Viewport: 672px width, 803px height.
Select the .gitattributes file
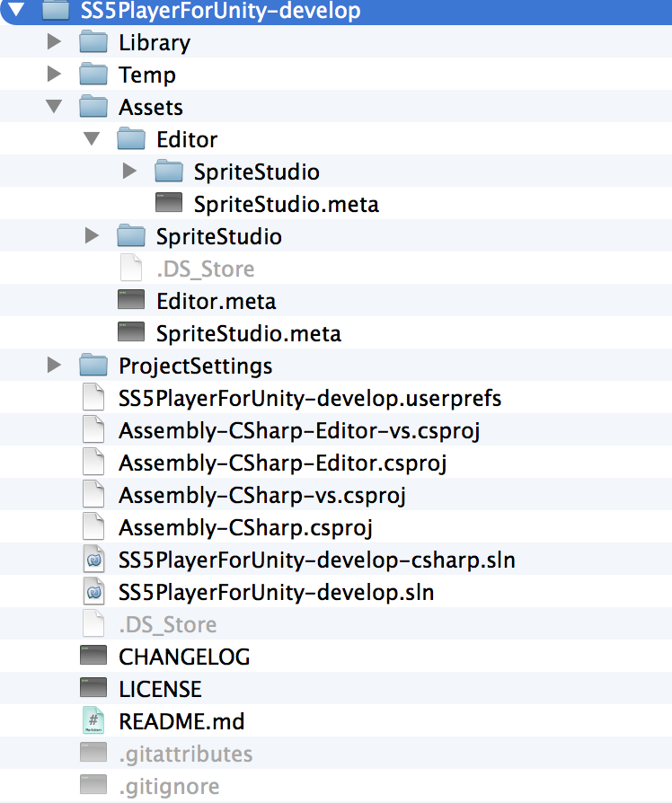point(185,754)
